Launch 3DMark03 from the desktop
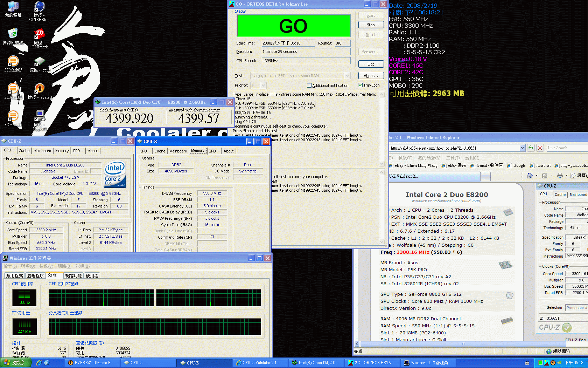 [x=13, y=64]
